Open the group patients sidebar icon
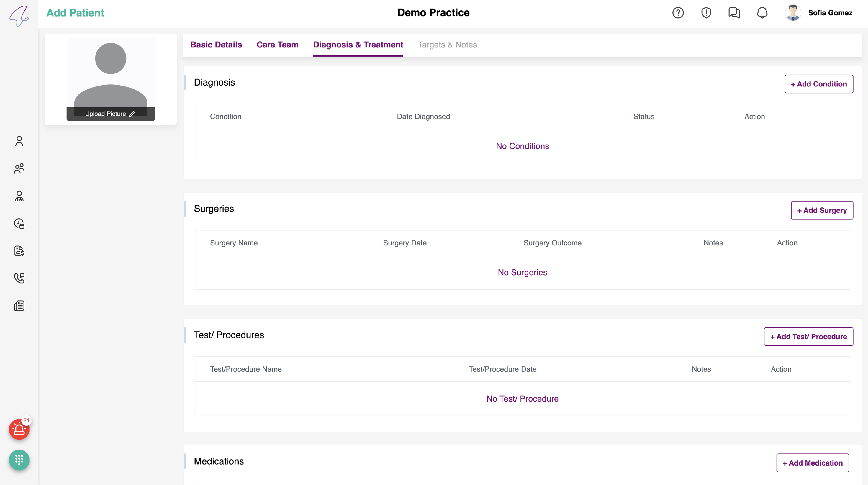 [19, 168]
